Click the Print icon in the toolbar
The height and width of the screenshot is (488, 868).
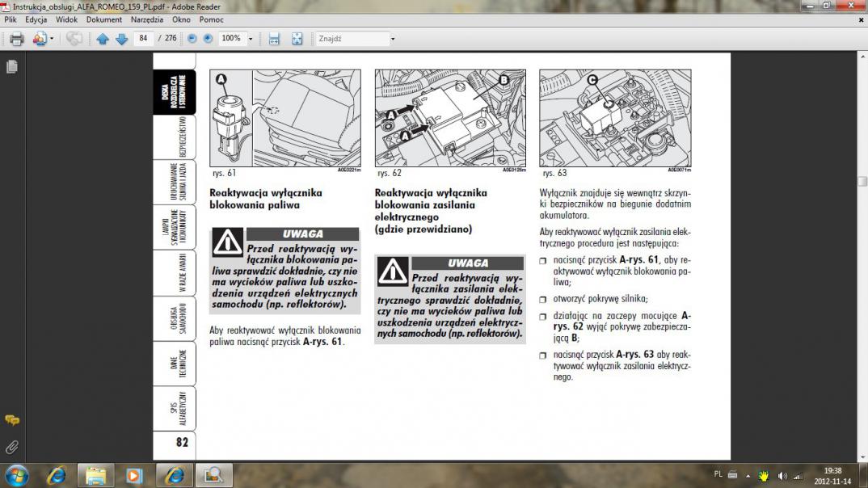[x=17, y=39]
